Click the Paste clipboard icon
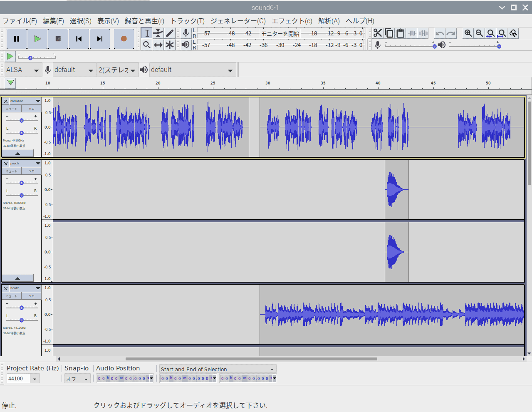Image resolution: width=532 pixels, height=412 pixels. click(x=400, y=33)
